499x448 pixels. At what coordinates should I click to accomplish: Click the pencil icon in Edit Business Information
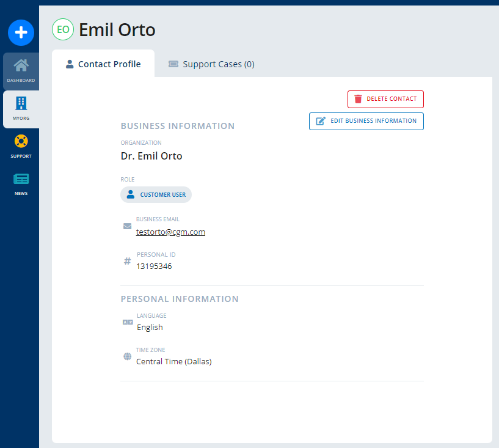(319, 120)
